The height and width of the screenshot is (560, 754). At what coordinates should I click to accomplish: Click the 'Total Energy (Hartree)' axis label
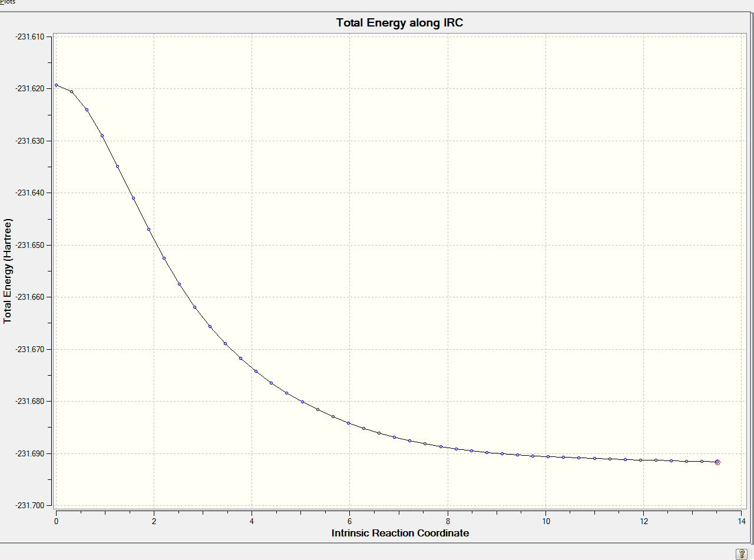click(x=7, y=271)
